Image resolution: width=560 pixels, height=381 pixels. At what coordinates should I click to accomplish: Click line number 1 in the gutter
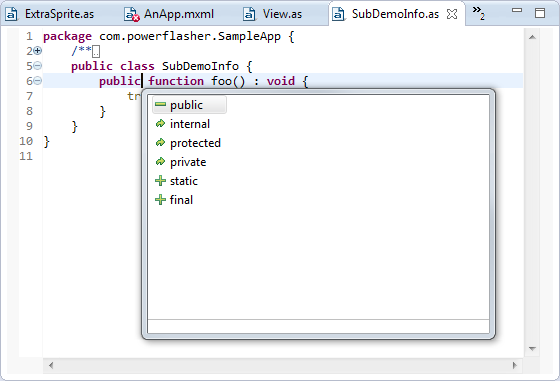coord(29,36)
